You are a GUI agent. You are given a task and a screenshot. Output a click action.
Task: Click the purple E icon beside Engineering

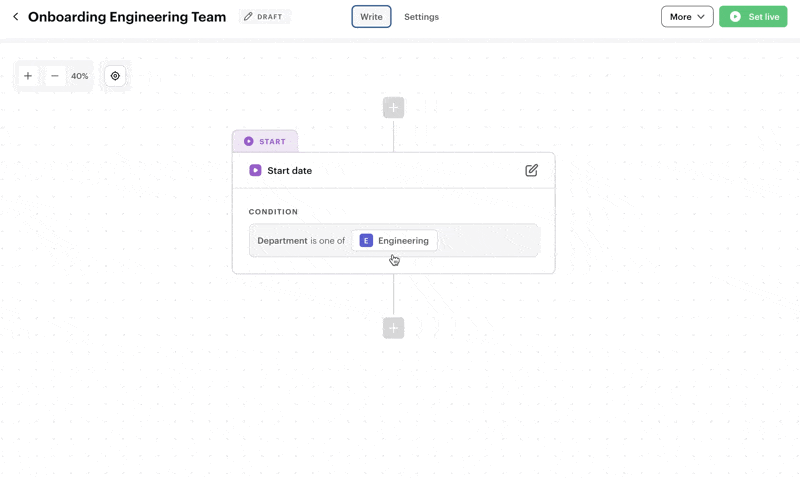point(366,241)
